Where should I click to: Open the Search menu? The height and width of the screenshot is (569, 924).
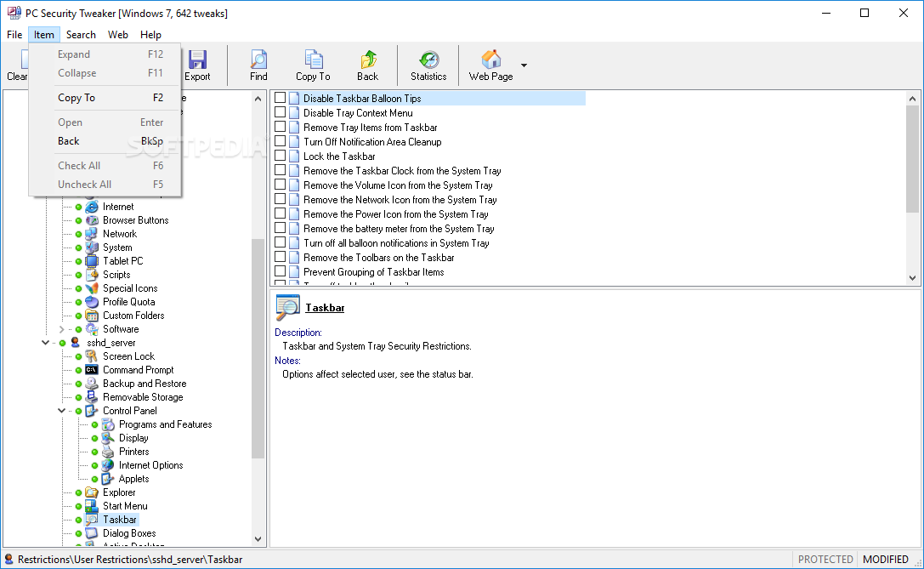pos(81,35)
